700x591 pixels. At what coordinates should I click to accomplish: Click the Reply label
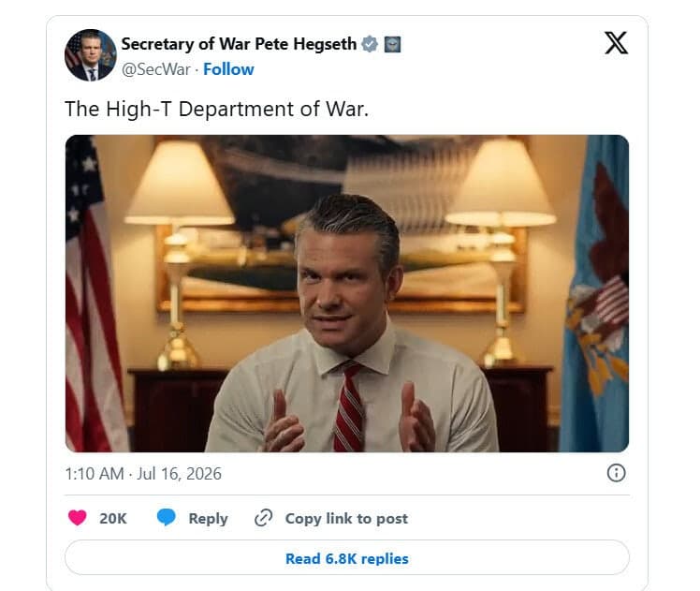[208, 519]
